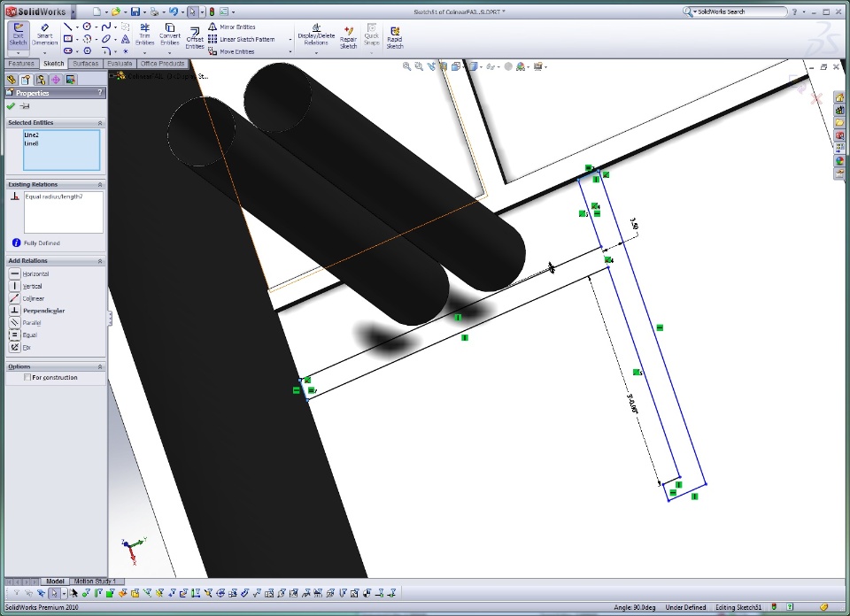This screenshot has height=616, width=850.
Task: Click Offset Entities tool
Action: (x=195, y=38)
